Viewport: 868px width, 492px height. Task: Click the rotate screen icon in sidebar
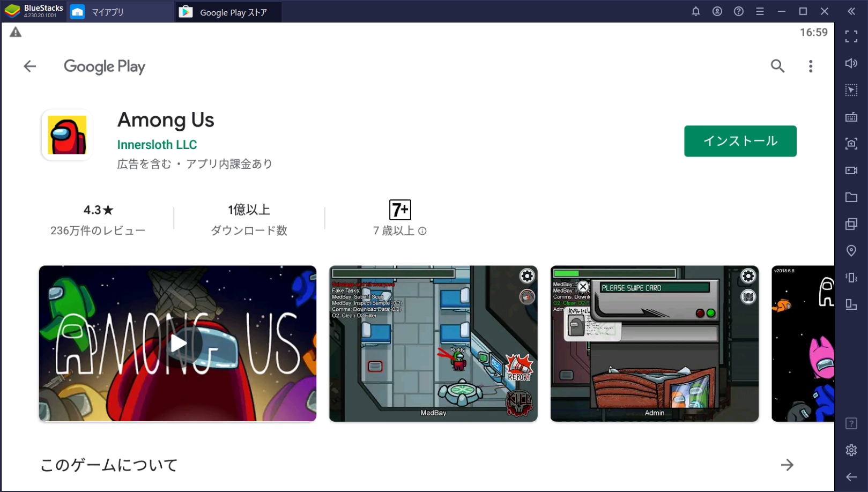(x=851, y=304)
